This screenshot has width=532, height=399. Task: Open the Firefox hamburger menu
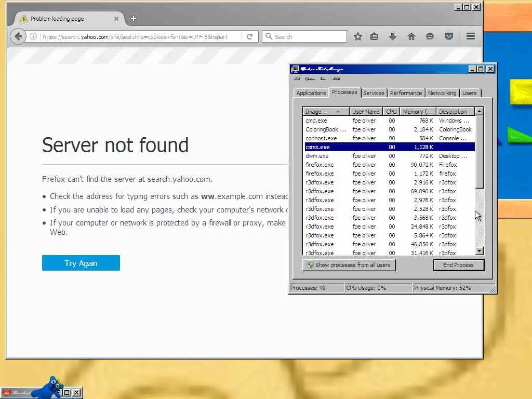coord(471,36)
